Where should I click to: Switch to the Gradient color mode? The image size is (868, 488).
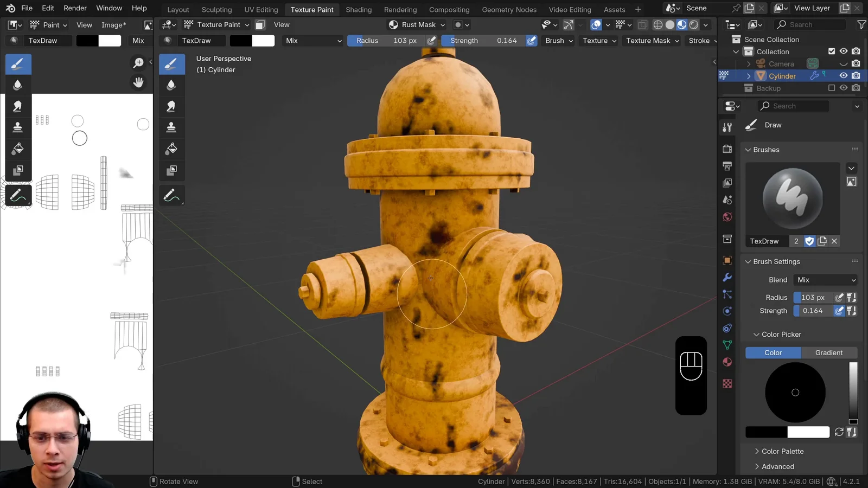828,352
